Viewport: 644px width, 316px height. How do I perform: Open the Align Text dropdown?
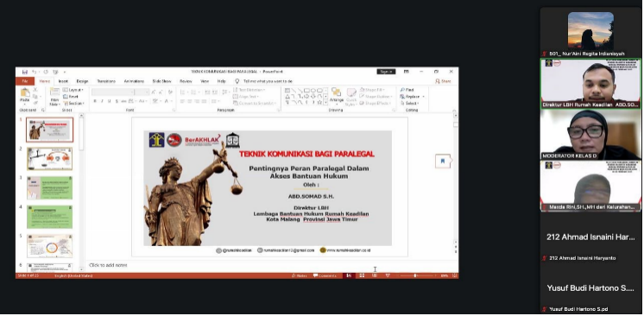tap(246, 97)
